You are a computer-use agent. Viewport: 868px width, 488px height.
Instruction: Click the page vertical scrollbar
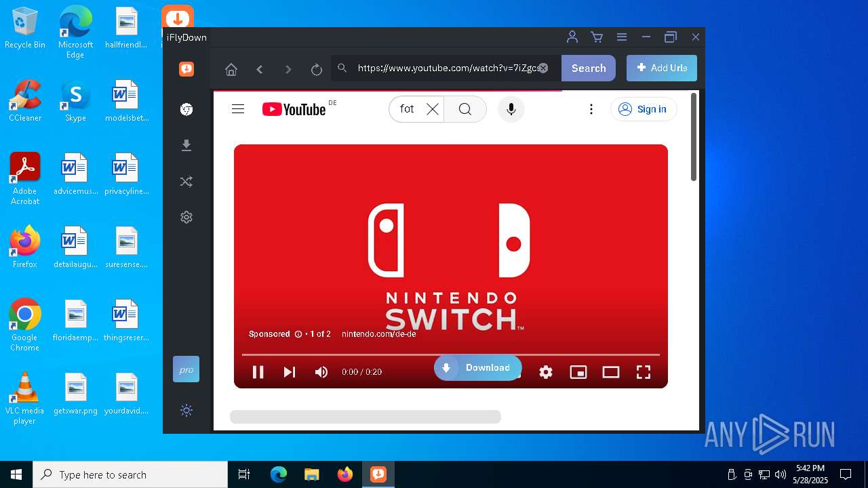pyautogui.click(x=694, y=138)
